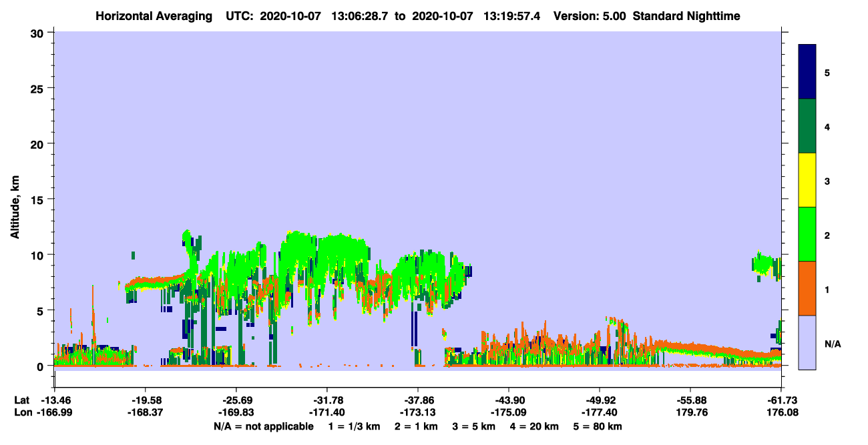This screenshot has height=445, width=868.
Task: Click latitude value -19.58
Action: point(146,400)
